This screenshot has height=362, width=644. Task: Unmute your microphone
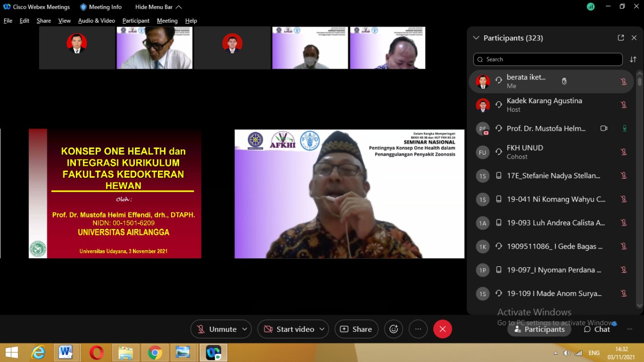[216, 329]
